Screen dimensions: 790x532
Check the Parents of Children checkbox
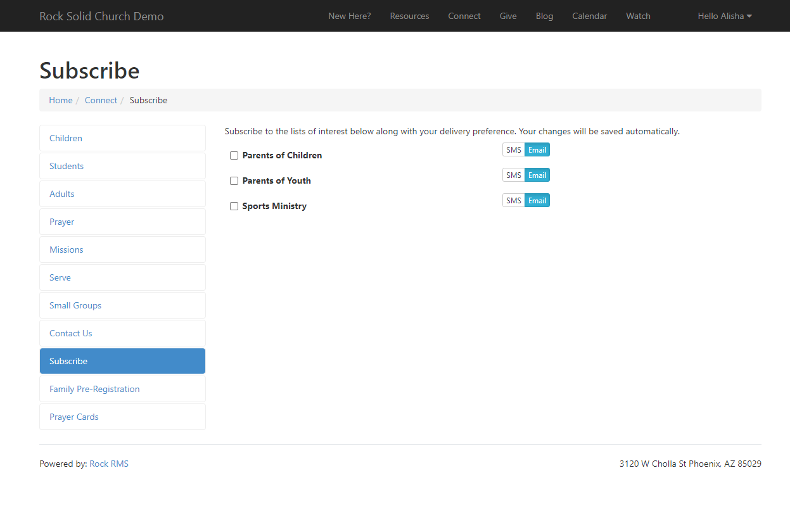point(234,156)
